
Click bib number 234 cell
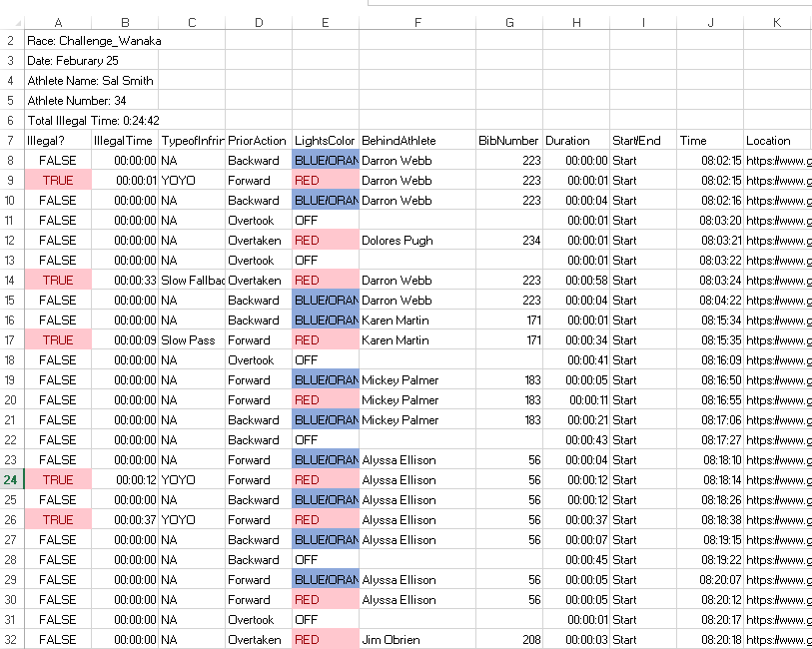tap(509, 241)
